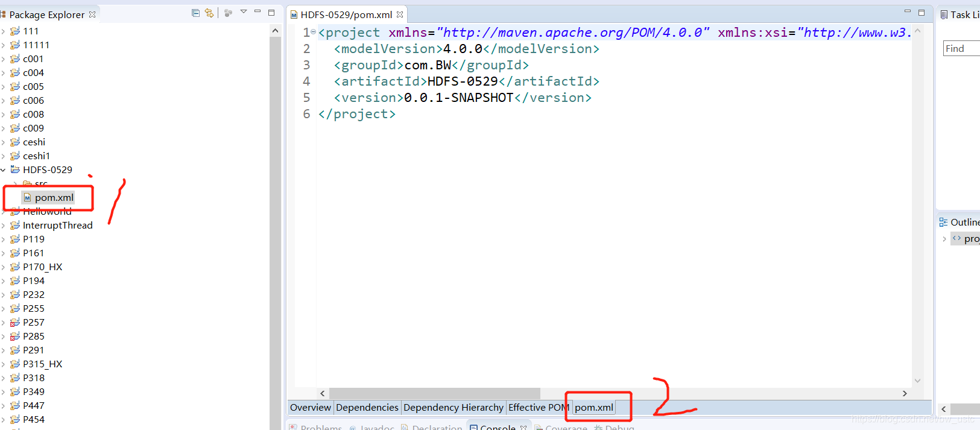Select the Console view tab
980x430 pixels.
pyautogui.click(x=498, y=427)
